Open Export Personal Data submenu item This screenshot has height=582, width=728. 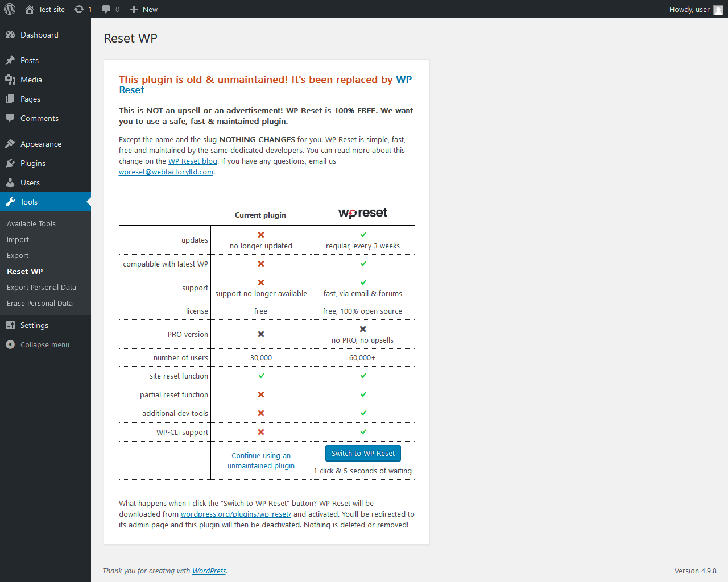42,288
